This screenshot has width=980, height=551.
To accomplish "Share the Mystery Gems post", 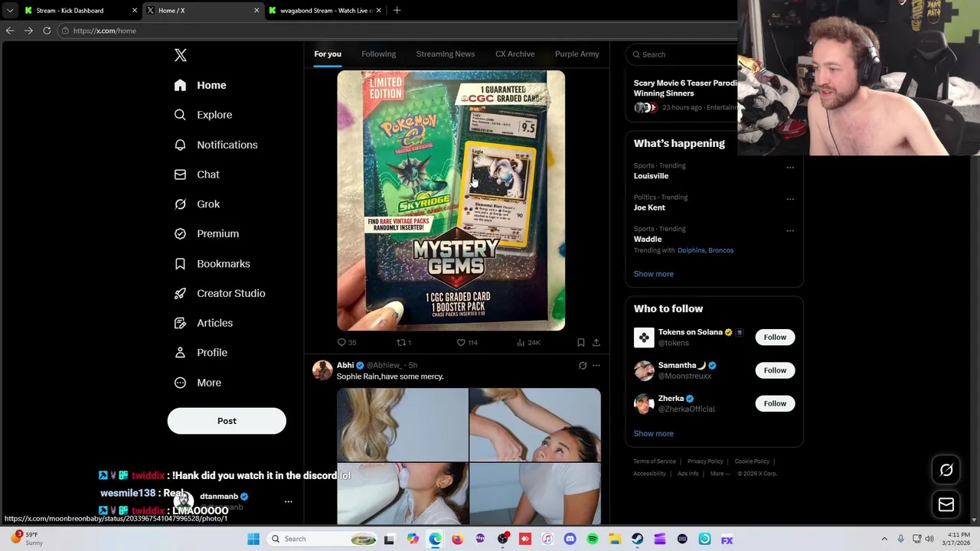I will click(x=596, y=343).
